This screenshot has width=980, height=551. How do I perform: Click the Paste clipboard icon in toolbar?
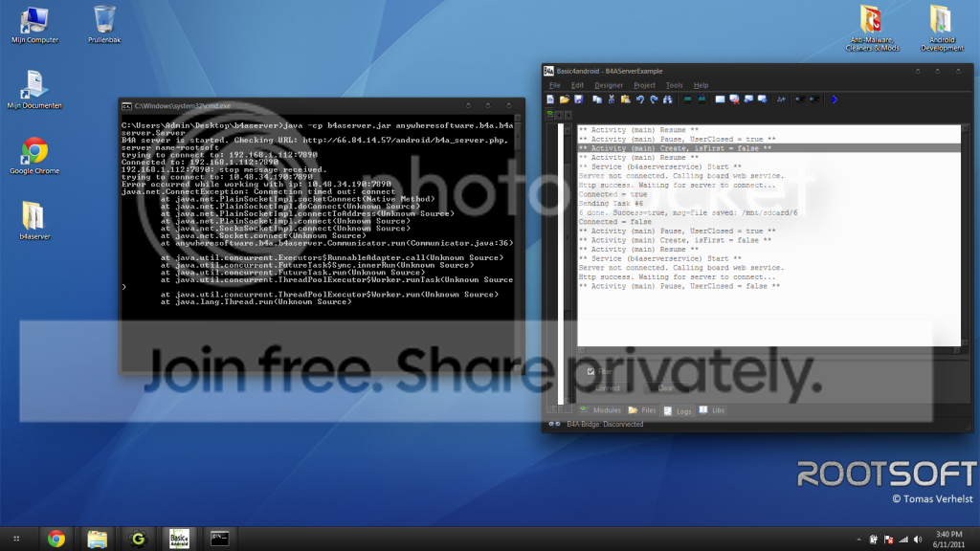pyautogui.click(x=626, y=99)
